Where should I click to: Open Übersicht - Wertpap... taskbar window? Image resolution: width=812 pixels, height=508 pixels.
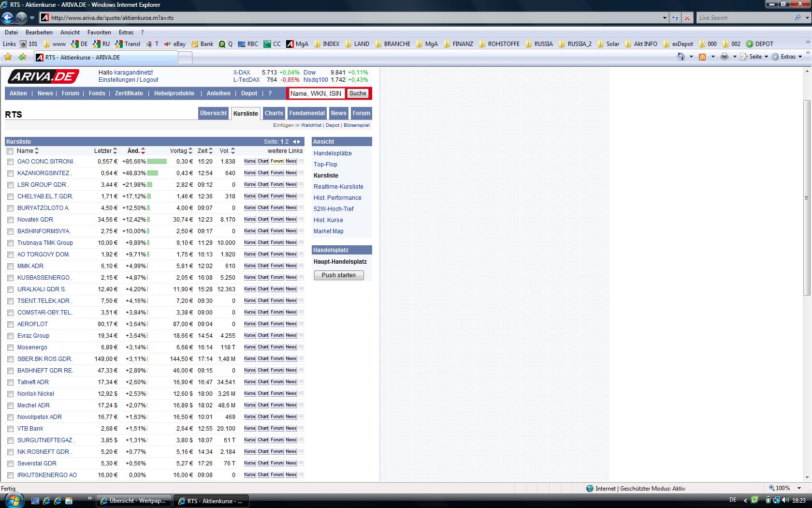click(x=134, y=501)
